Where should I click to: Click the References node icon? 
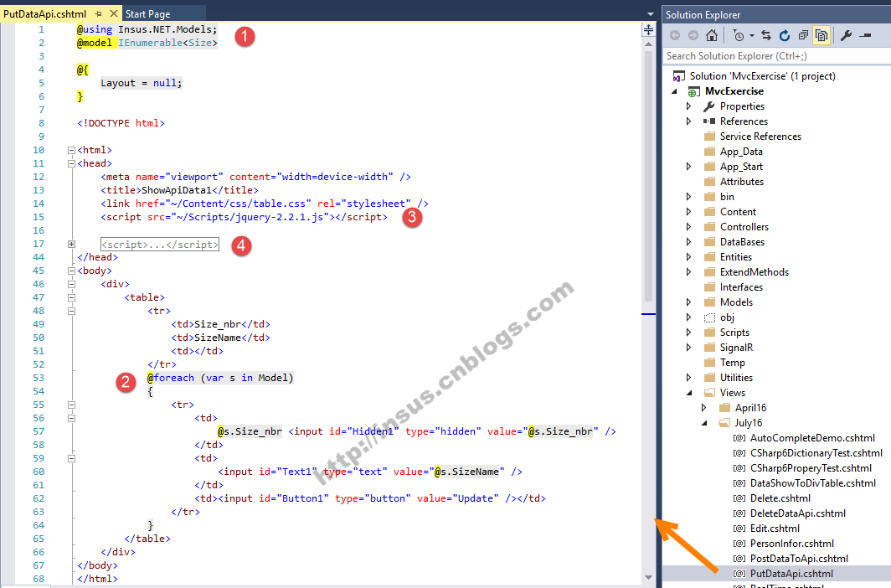pos(709,121)
